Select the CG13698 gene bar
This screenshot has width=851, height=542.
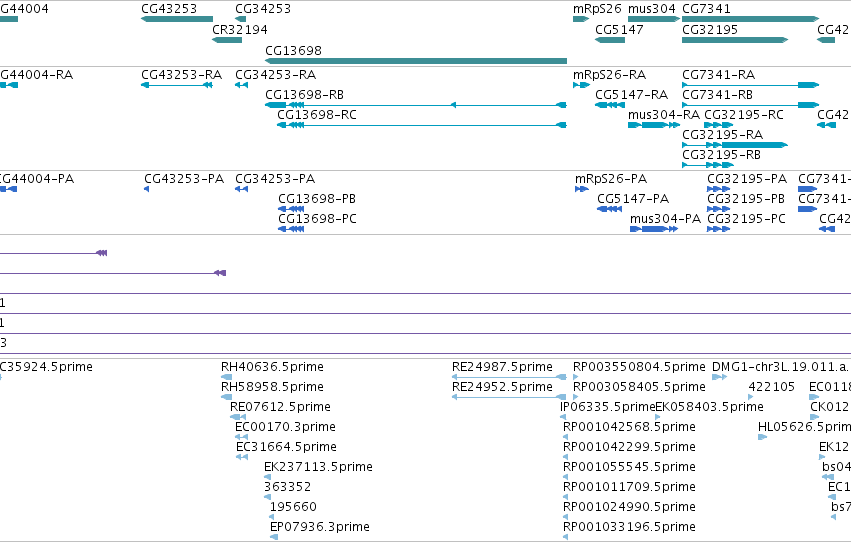coord(416,61)
